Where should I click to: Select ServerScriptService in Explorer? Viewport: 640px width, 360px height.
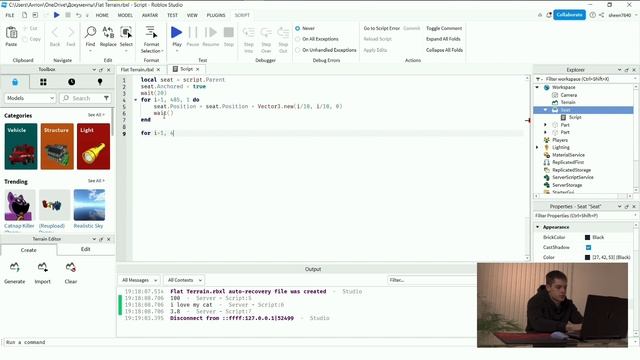[x=573, y=177]
